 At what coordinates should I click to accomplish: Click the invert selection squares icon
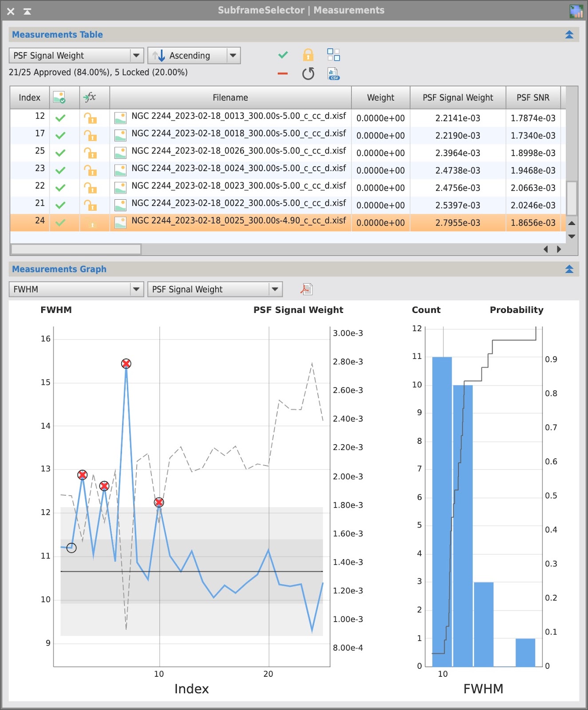tap(333, 55)
